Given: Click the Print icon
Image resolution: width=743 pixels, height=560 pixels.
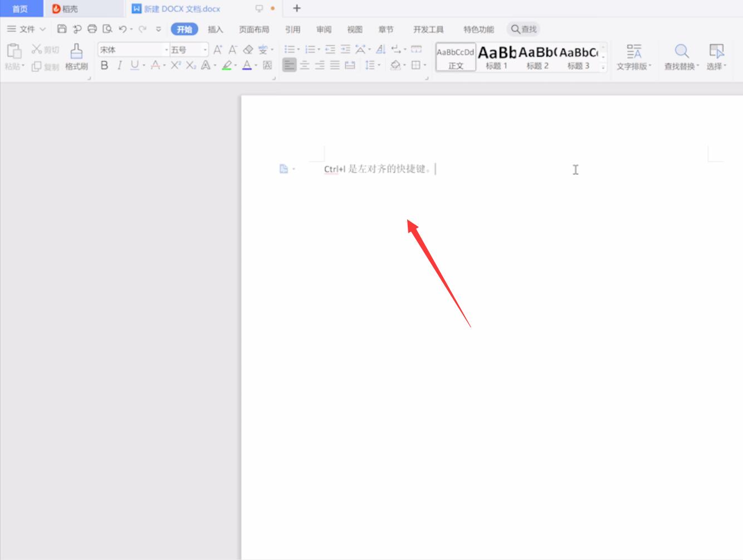Looking at the screenshot, I should pos(92,29).
